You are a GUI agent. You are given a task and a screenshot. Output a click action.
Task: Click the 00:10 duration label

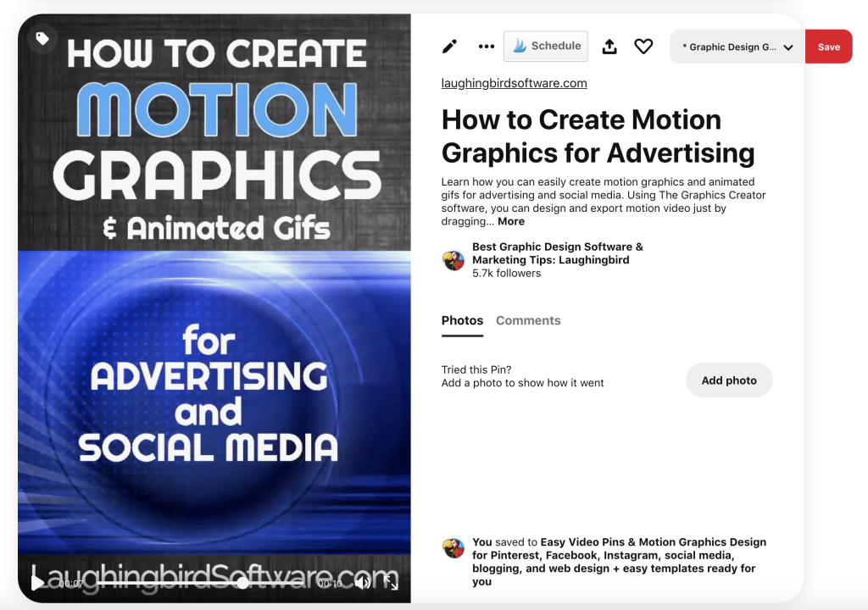pos(330,584)
